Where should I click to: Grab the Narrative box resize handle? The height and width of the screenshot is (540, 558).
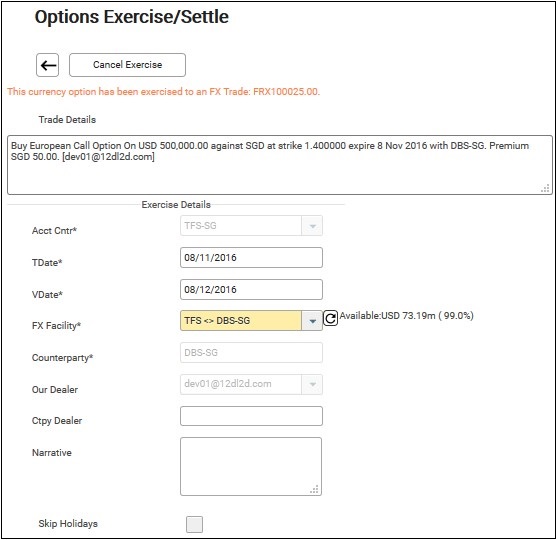tap(315, 489)
